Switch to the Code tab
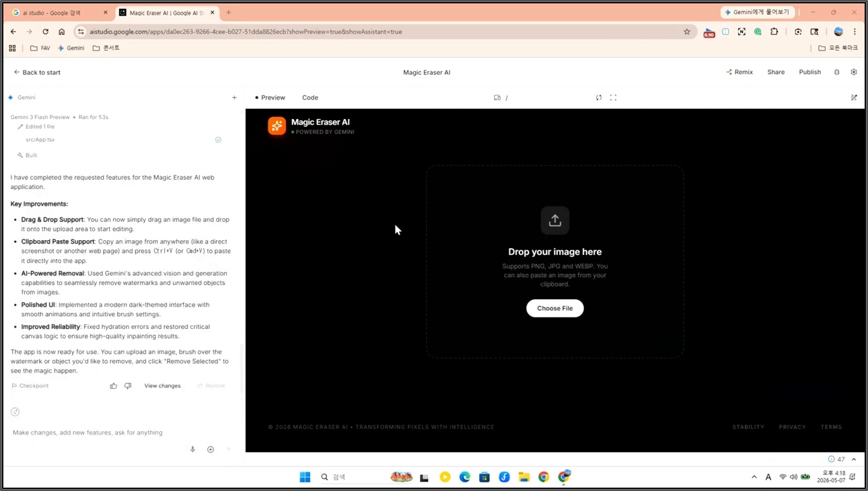The image size is (868, 491). pyautogui.click(x=310, y=98)
